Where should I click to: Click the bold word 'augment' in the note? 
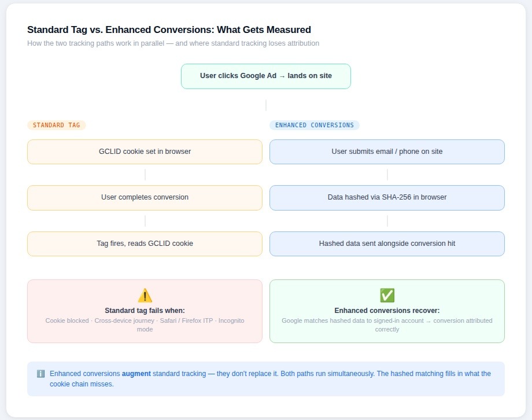pos(136,374)
